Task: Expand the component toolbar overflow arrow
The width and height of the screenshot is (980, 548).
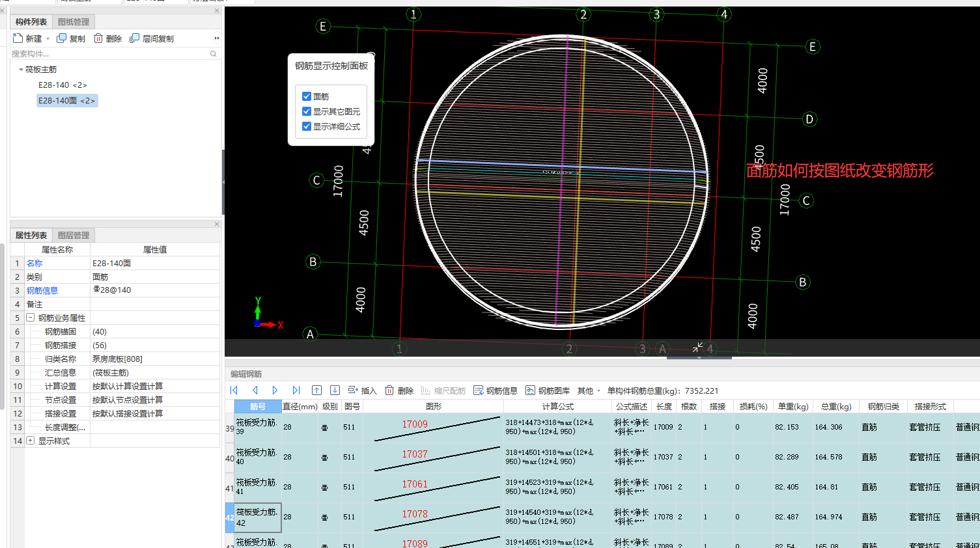Action: (x=217, y=38)
